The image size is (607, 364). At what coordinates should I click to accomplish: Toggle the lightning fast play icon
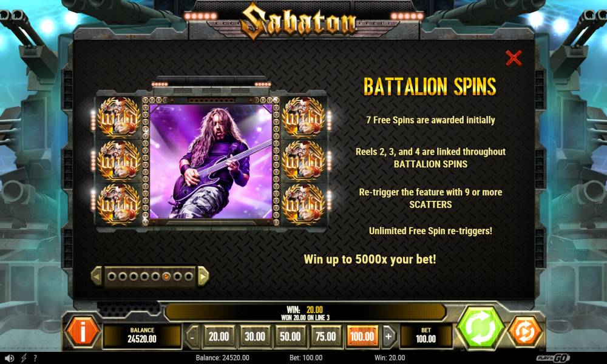pyautogui.click(x=23, y=358)
